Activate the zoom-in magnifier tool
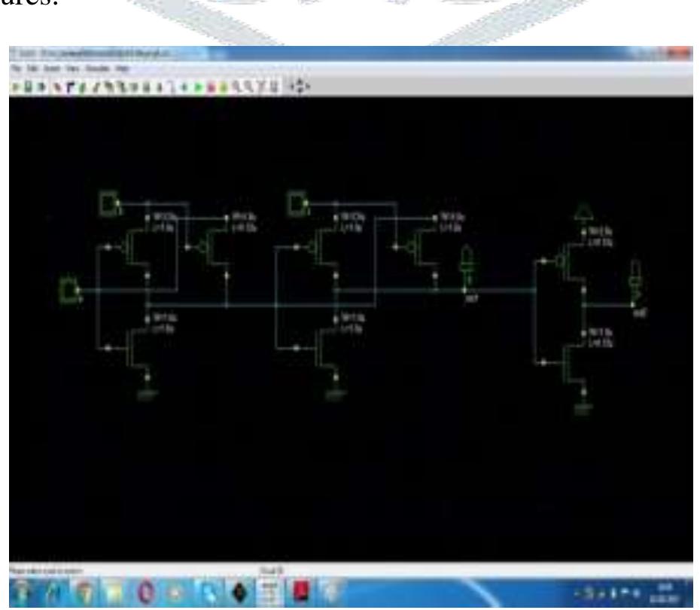Screen dimensions: 700x610 point(235,85)
